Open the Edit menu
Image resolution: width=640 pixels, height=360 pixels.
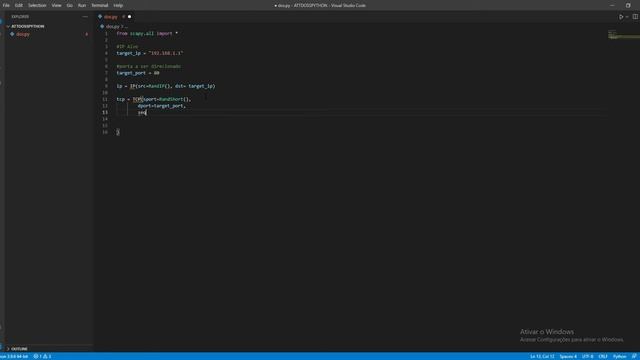click(x=19, y=5)
